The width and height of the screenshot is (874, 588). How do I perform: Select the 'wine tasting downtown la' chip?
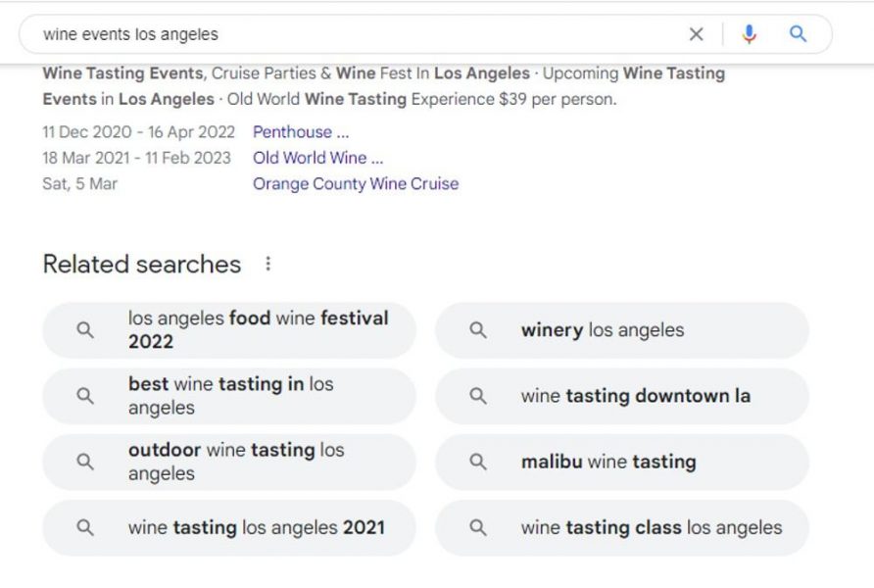635,396
